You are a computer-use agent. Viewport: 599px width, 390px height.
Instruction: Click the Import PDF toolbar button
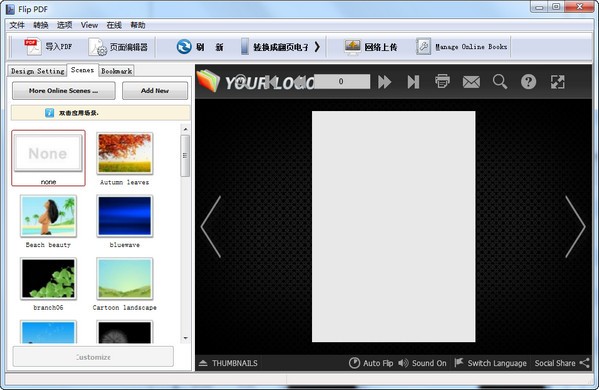(48, 47)
